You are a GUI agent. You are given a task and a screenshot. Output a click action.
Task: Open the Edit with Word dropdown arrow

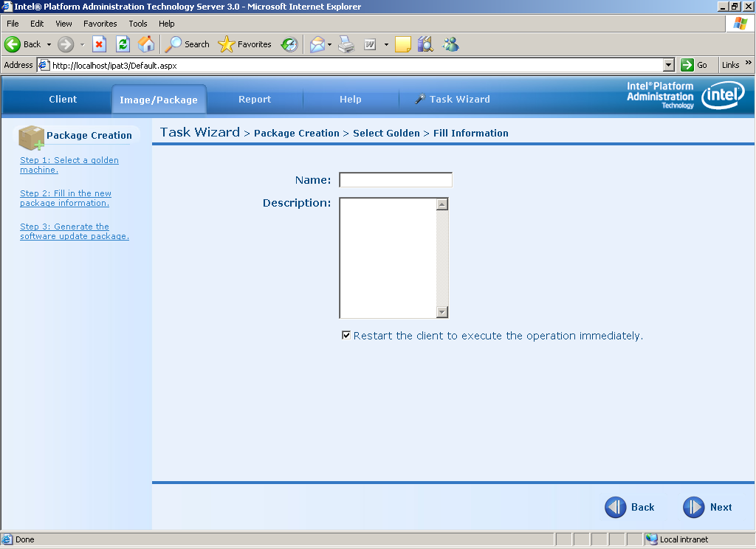(386, 44)
